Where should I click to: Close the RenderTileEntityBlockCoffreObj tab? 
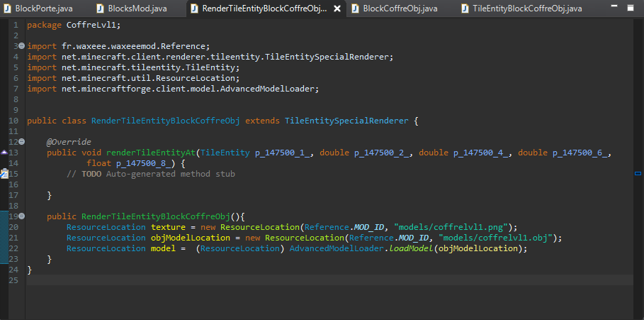[337, 9]
